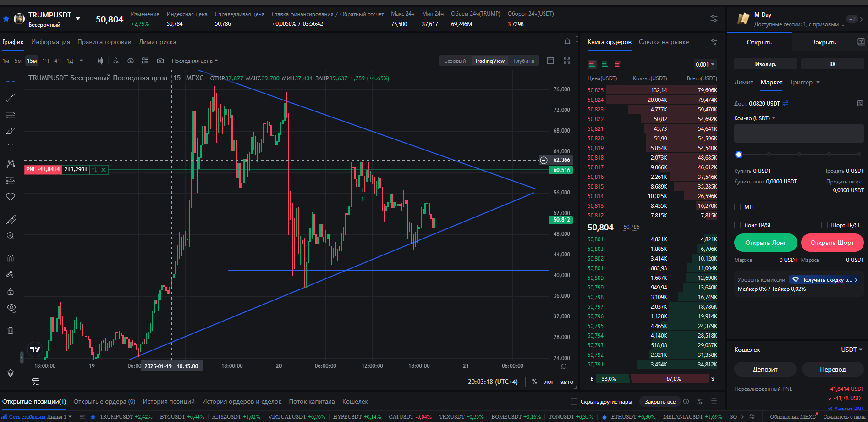This screenshot has height=422, width=868.
Task: Expand the TRUMPUSDT pair selector arrow
Action: click(78, 19)
